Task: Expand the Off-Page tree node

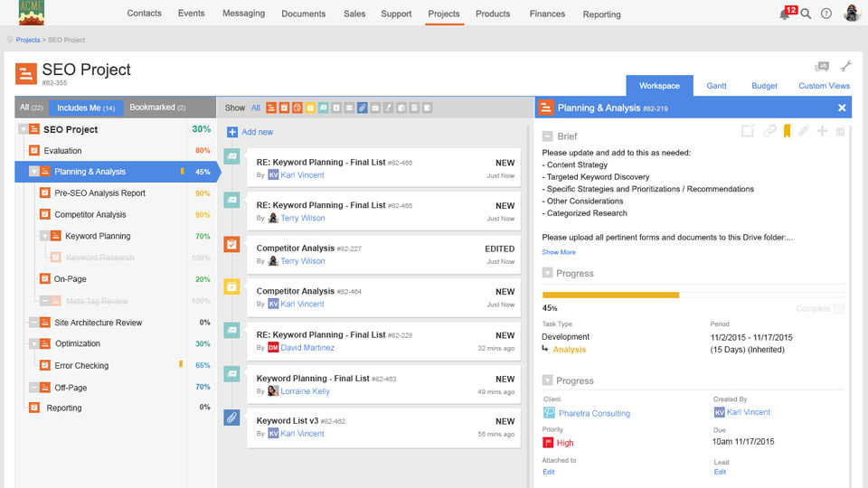Action: point(33,388)
